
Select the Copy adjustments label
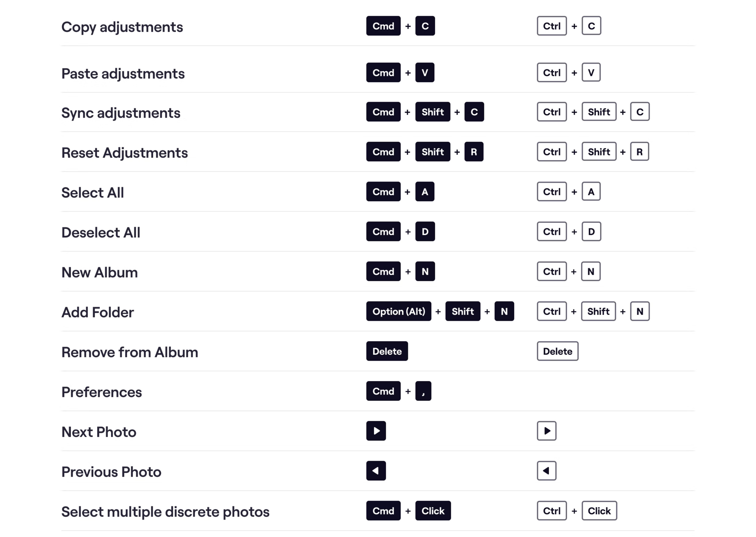122,27
